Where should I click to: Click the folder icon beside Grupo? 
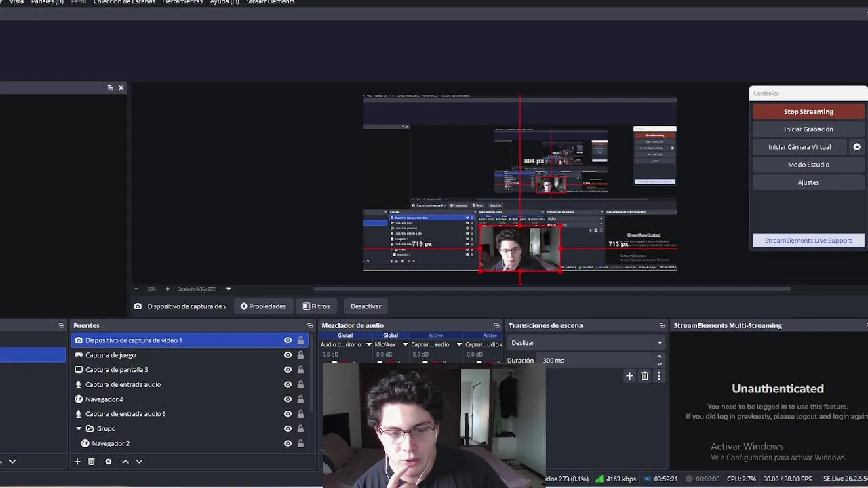90,429
